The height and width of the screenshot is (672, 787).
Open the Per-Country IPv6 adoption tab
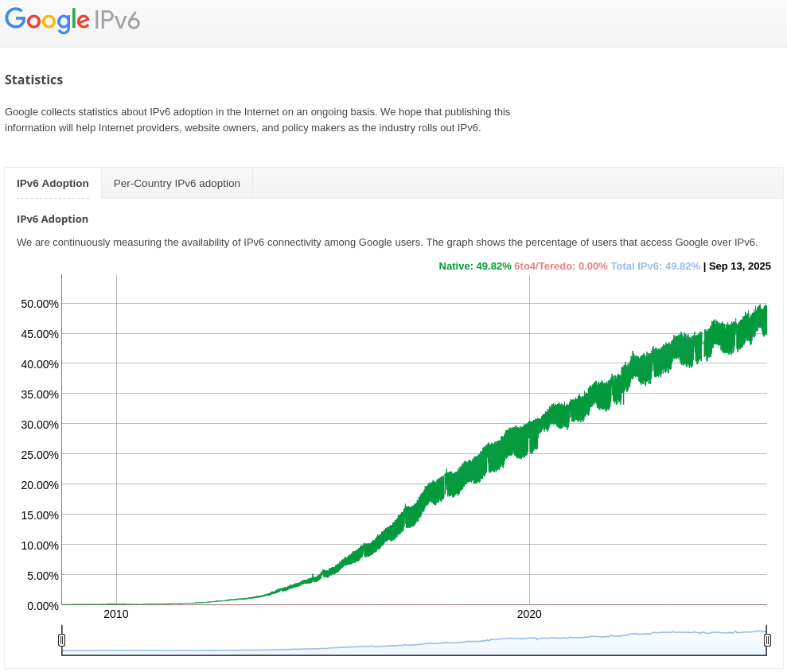177,183
